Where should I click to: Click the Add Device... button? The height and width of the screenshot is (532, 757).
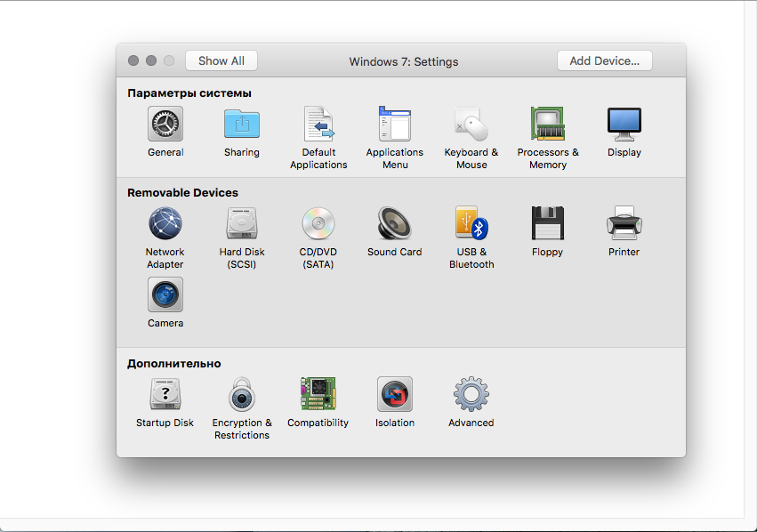click(x=604, y=60)
